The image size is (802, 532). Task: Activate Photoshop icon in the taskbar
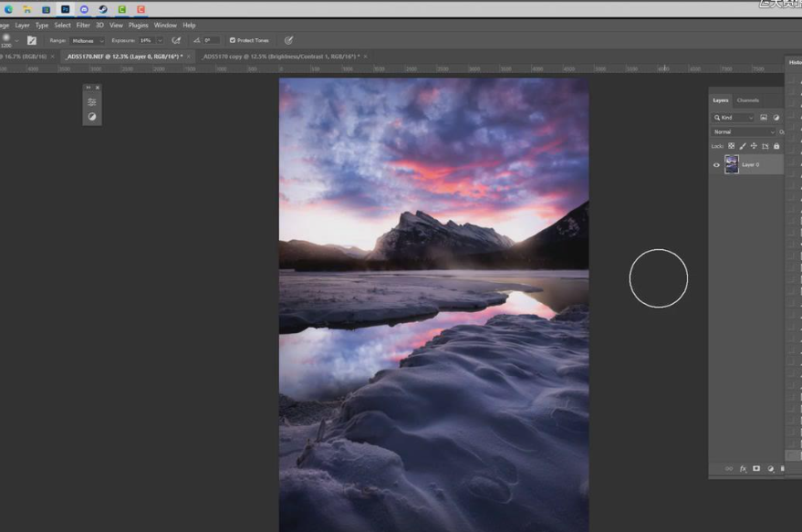(x=65, y=9)
